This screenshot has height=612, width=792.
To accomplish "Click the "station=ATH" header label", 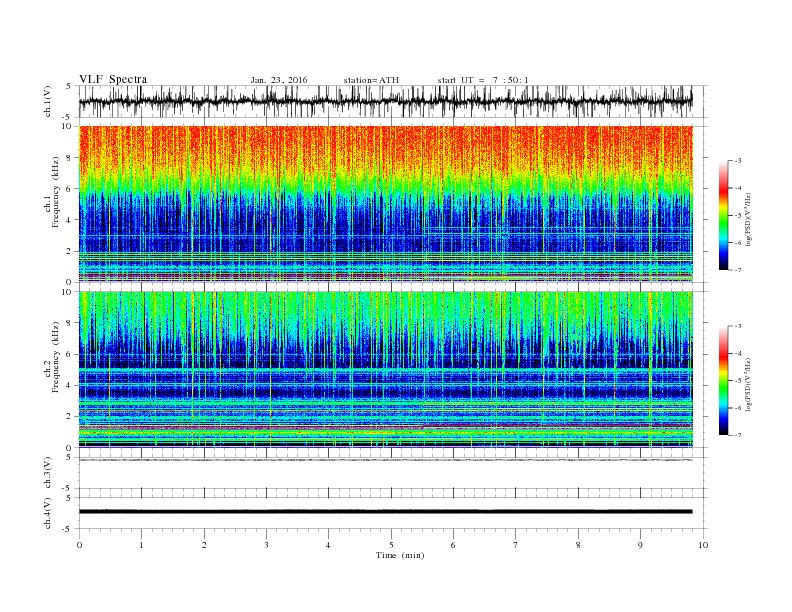I will [371, 80].
